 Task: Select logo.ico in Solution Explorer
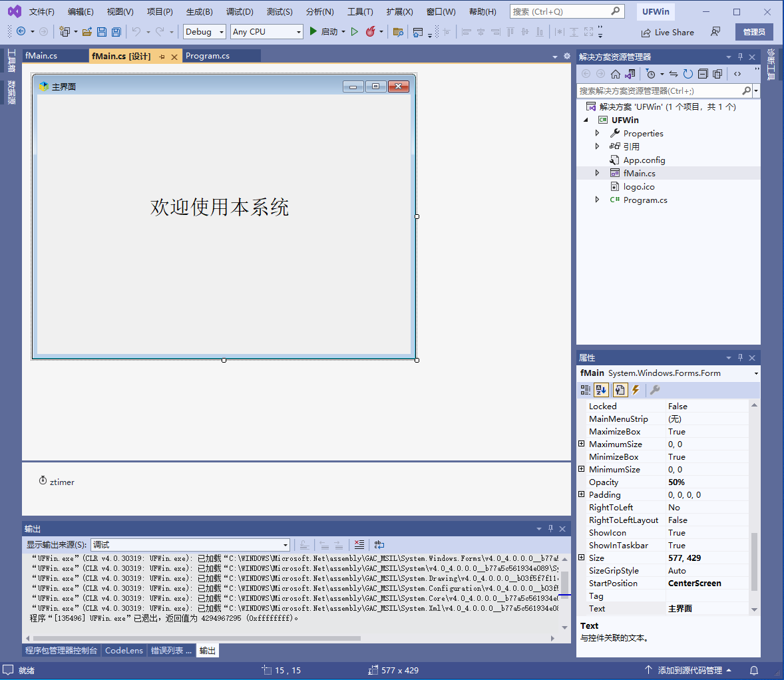coord(638,186)
